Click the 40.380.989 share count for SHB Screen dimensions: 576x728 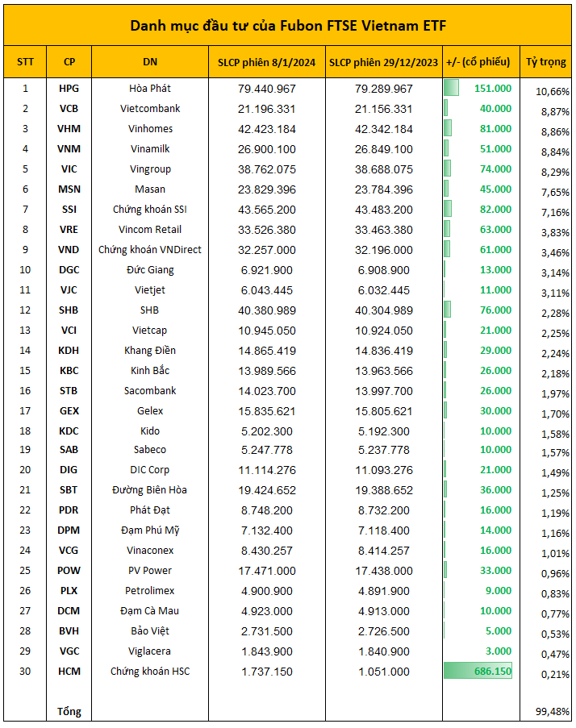268,310
